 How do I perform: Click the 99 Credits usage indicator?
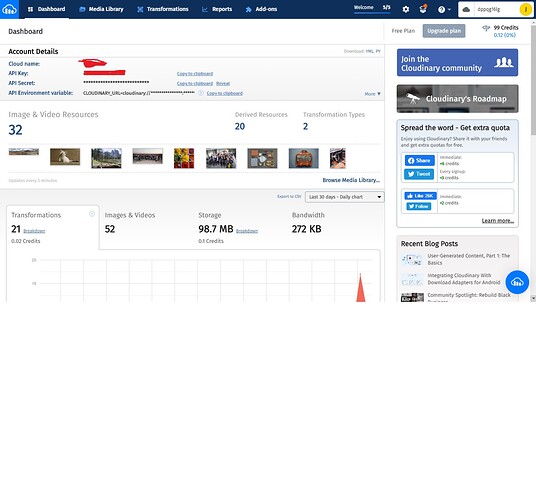point(505,31)
